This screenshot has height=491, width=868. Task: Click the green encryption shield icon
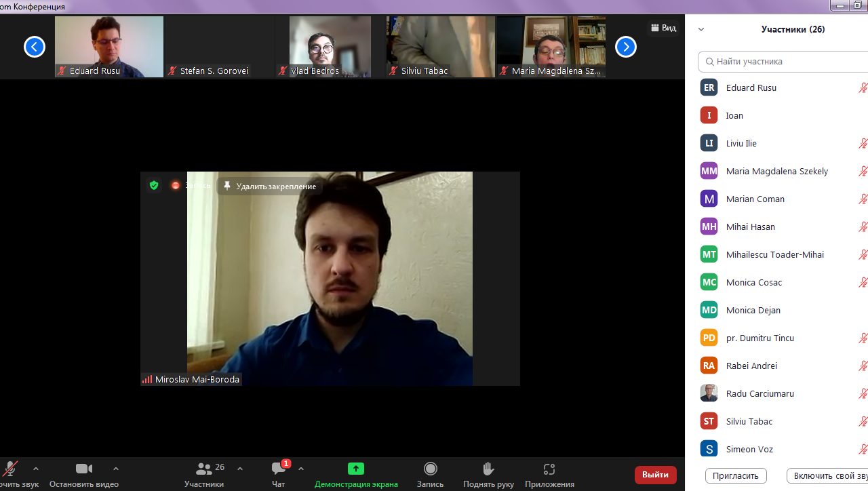point(154,185)
